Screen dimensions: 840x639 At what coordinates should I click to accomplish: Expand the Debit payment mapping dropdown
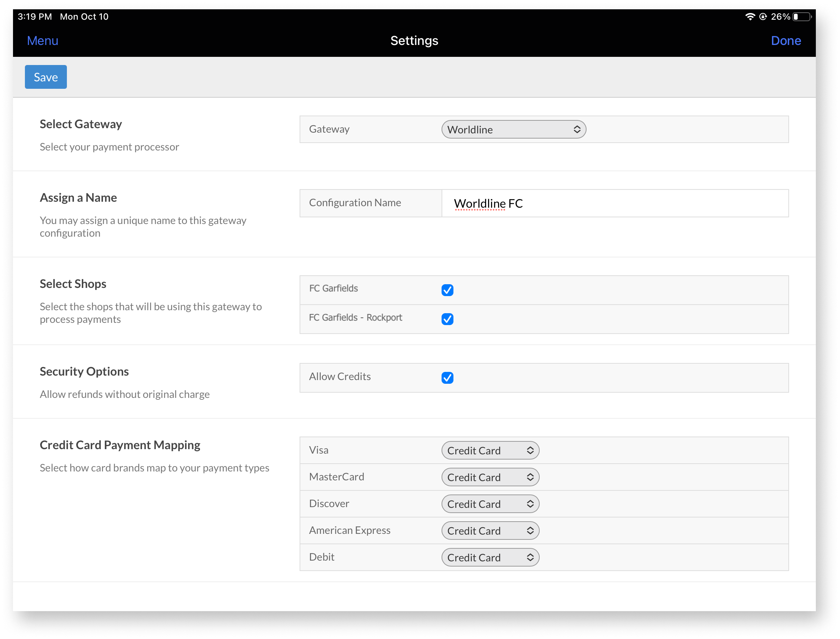(490, 557)
